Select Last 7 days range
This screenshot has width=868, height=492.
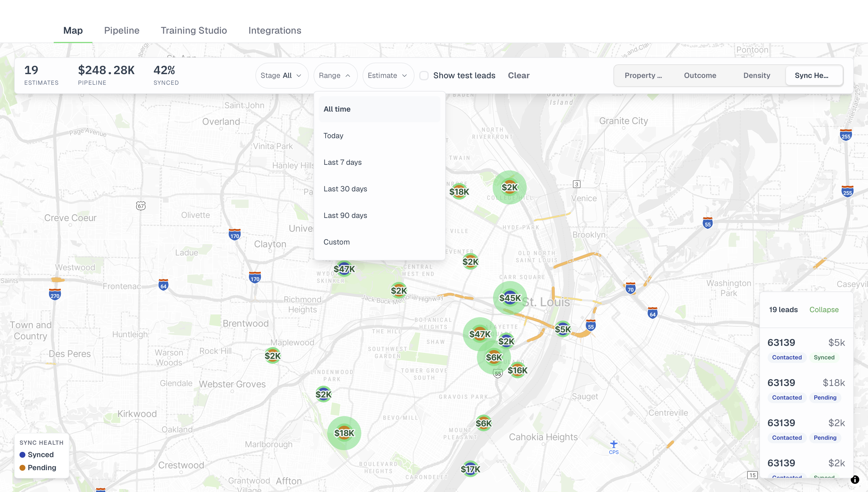(x=379, y=162)
